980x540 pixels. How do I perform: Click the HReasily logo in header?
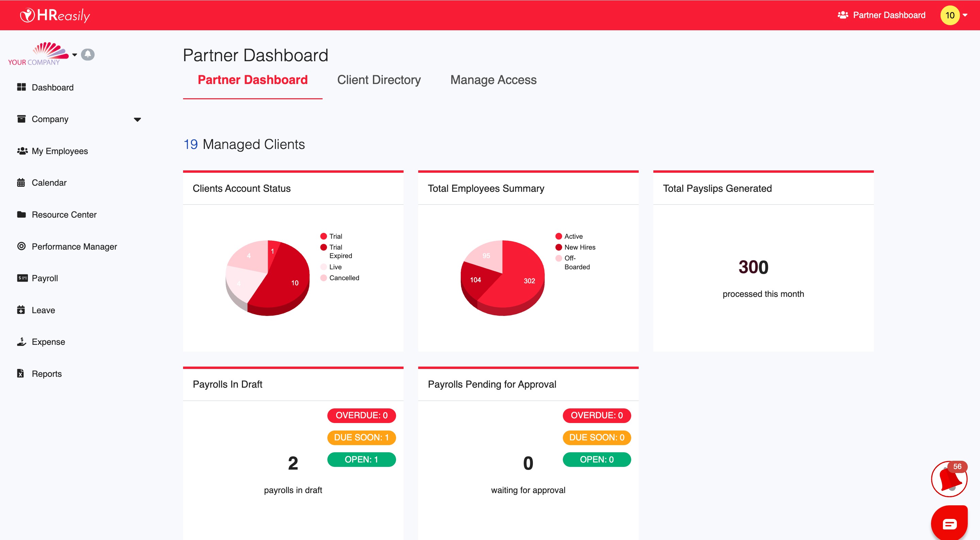[55, 15]
